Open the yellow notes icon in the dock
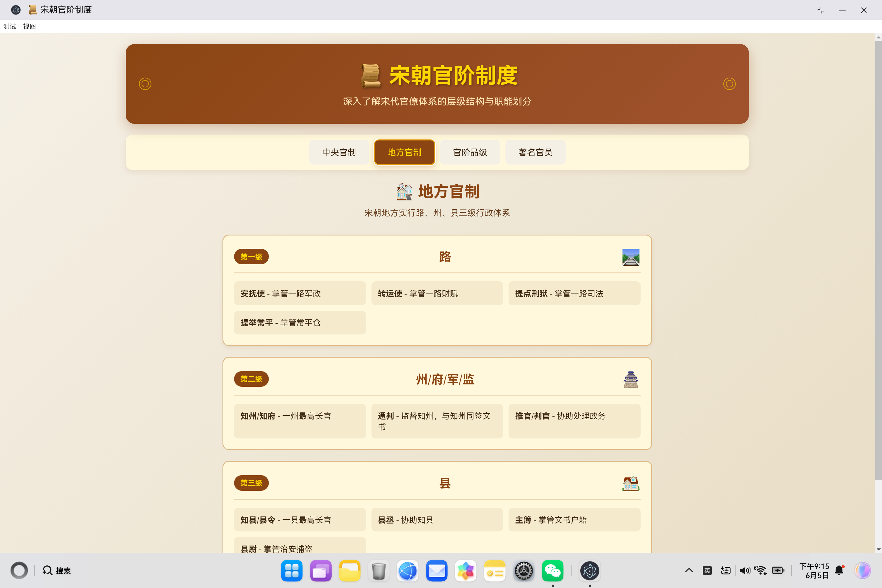 click(495, 571)
